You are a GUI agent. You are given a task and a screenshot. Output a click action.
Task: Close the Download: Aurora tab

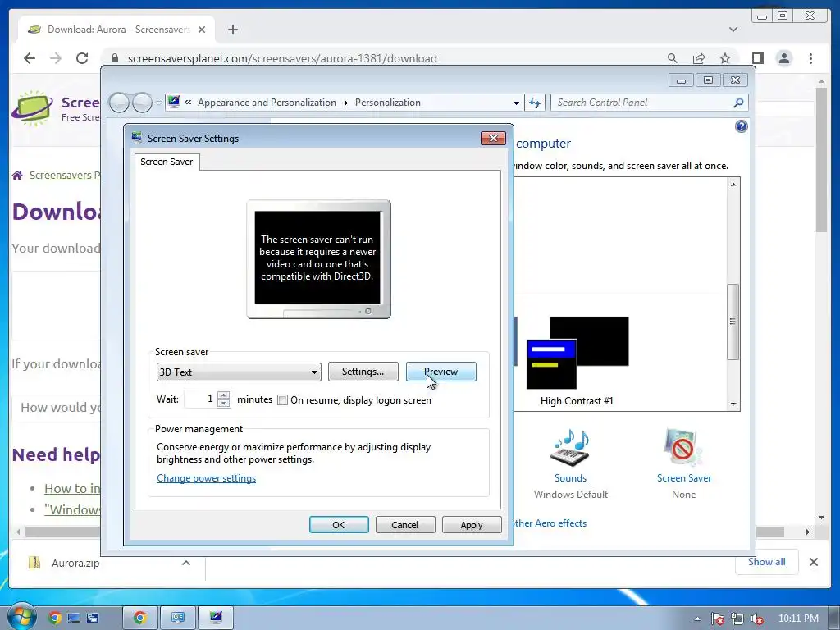[x=202, y=30]
